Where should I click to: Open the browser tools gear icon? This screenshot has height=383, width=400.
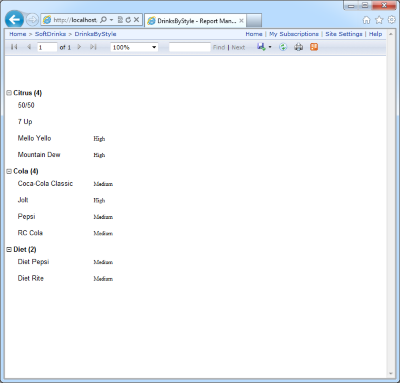pos(392,20)
